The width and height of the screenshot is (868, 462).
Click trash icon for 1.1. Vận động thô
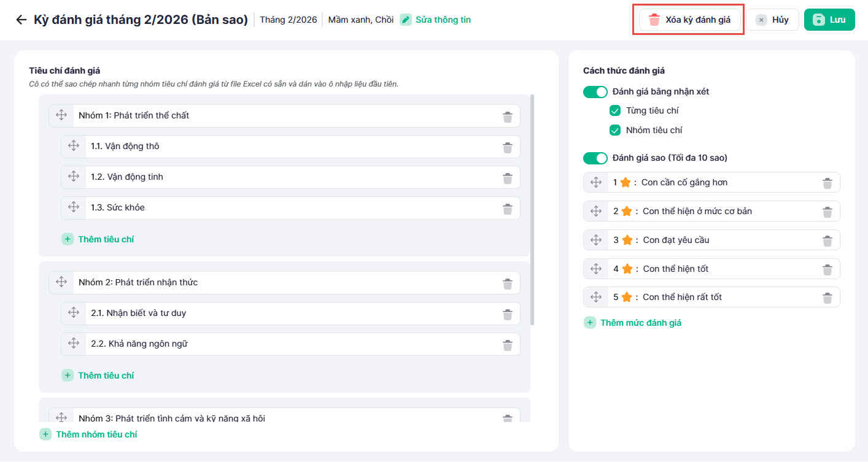tap(507, 147)
